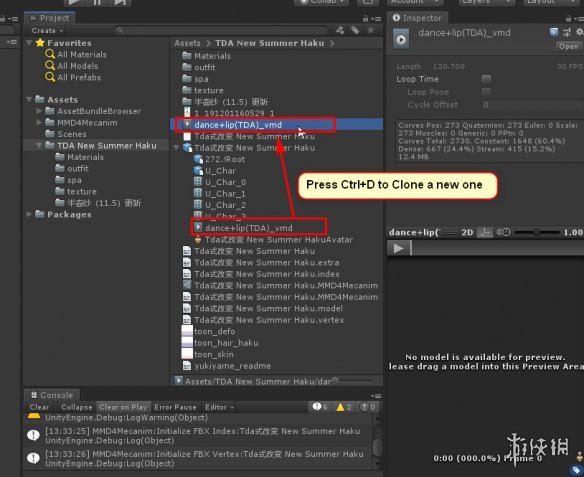Click the animation clip icon in Inspector header
Image resolution: width=584 pixels, height=477 pixels.
tap(401, 39)
